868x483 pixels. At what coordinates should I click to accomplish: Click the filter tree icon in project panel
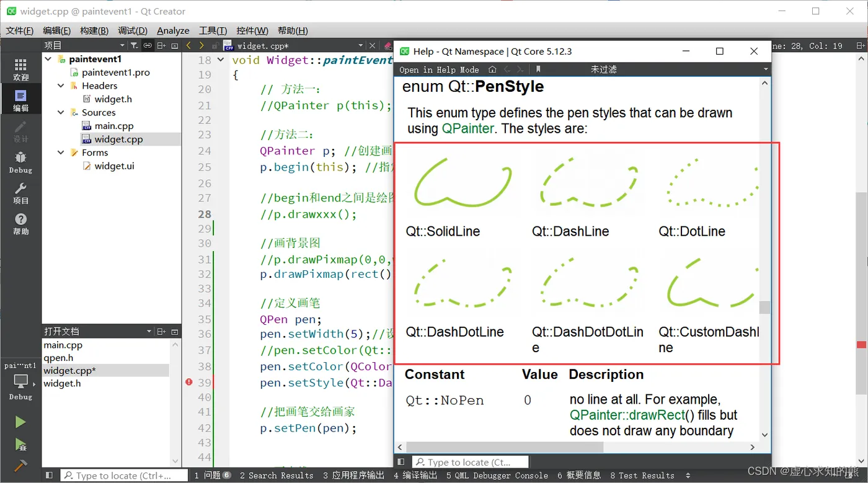135,45
